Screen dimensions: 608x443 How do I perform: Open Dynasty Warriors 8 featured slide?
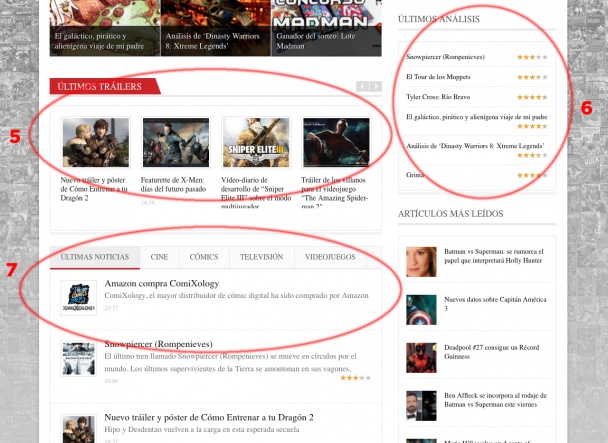point(216,28)
